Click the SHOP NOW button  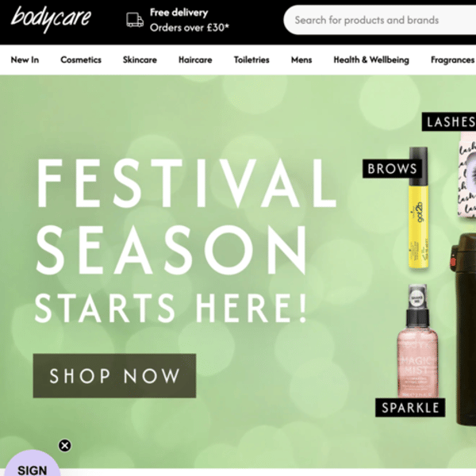click(114, 376)
